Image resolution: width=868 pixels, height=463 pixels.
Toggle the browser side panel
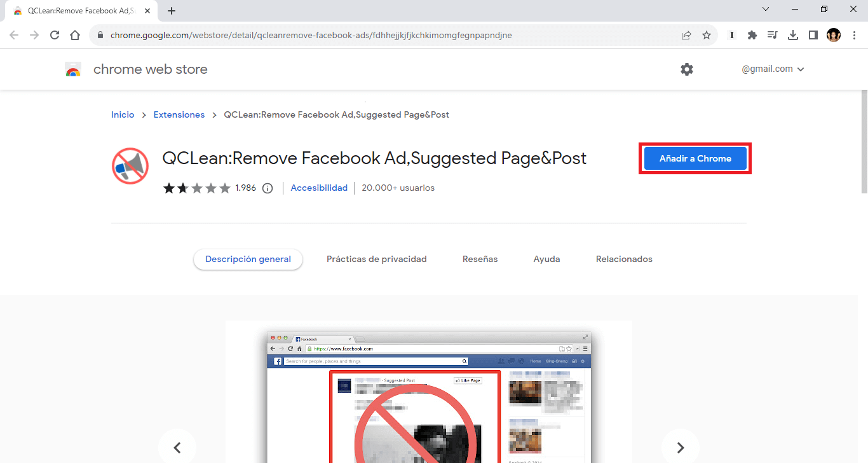(x=813, y=36)
